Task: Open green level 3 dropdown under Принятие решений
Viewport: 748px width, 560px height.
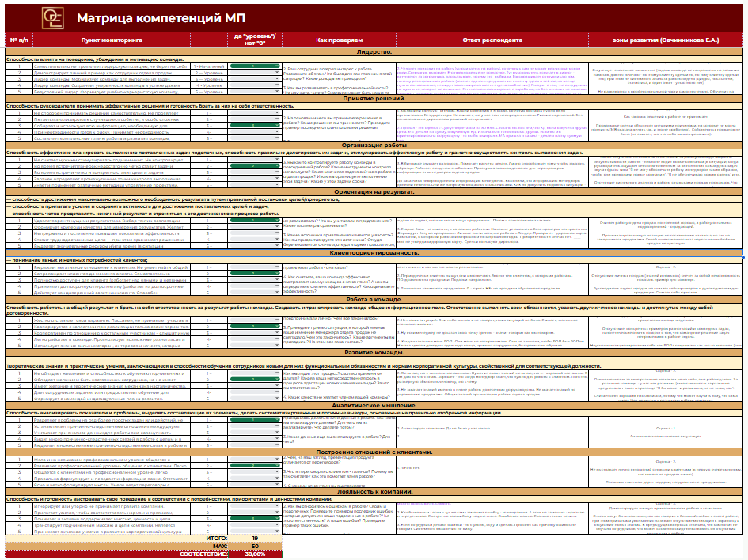Action: click(255, 125)
